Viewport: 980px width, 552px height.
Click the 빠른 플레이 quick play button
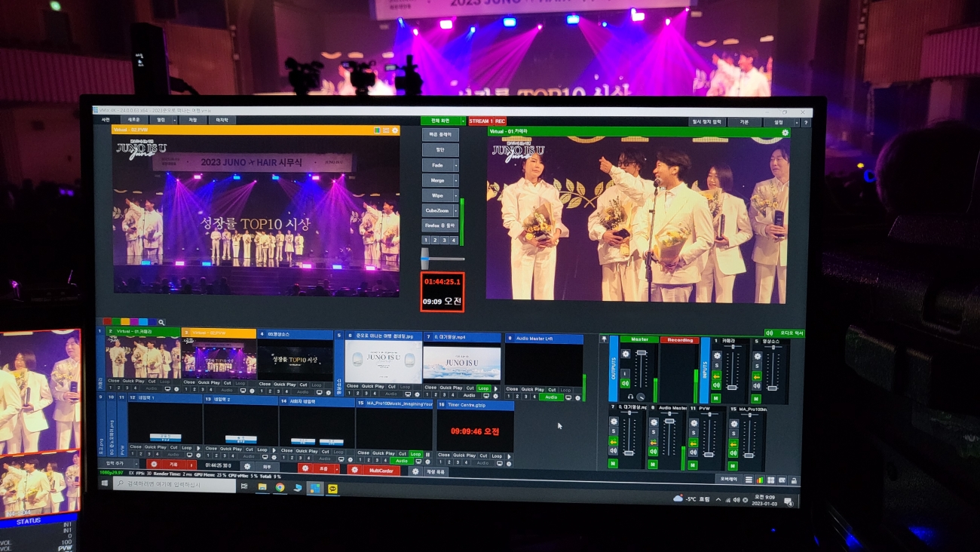[x=440, y=134]
